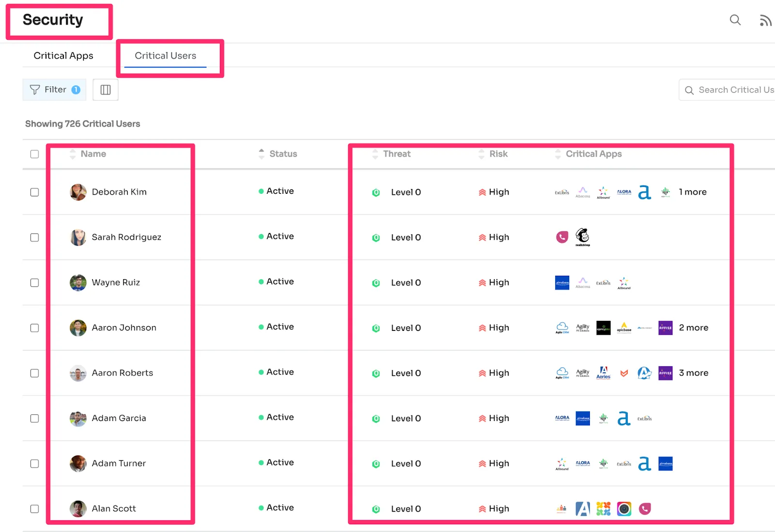
Task: Expand '1 more' apps for Deborah Kim
Action: click(x=693, y=192)
